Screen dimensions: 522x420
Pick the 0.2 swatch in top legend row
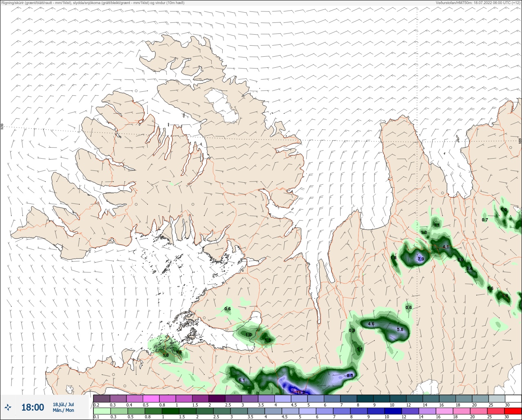tap(102, 398)
